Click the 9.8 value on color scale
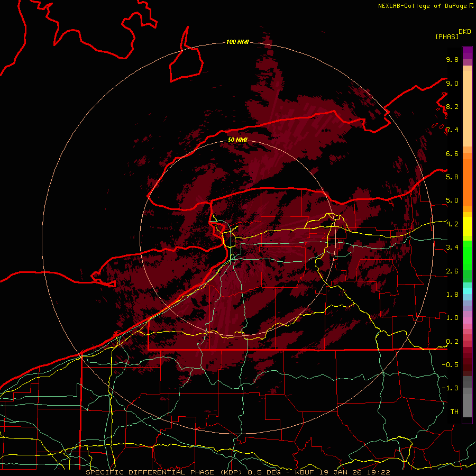The image size is (476, 476). click(x=452, y=59)
